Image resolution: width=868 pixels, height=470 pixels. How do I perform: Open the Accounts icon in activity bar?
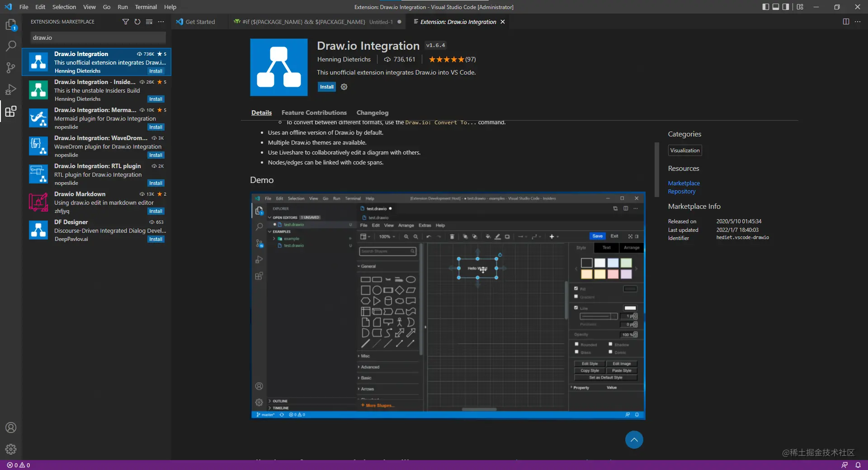click(x=11, y=428)
